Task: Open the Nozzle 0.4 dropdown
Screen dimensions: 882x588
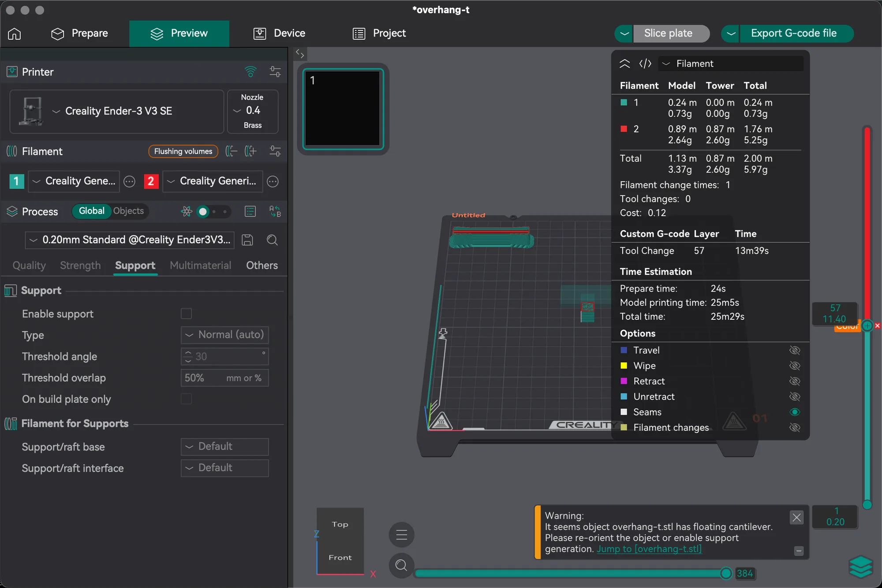Action: [253, 111]
